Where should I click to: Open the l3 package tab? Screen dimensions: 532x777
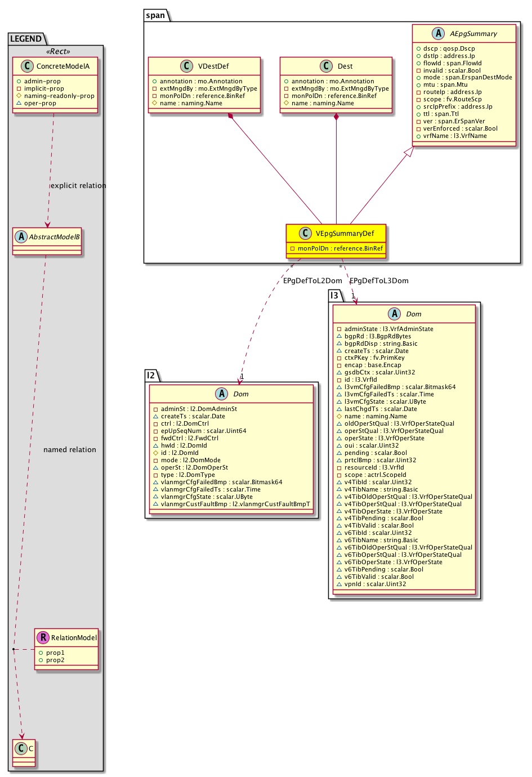click(334, 295)
